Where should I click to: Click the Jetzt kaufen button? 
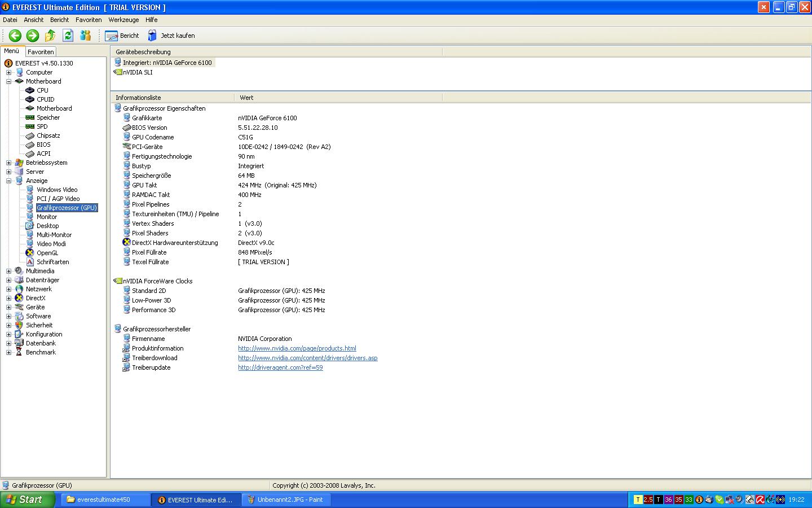point(171,36)
